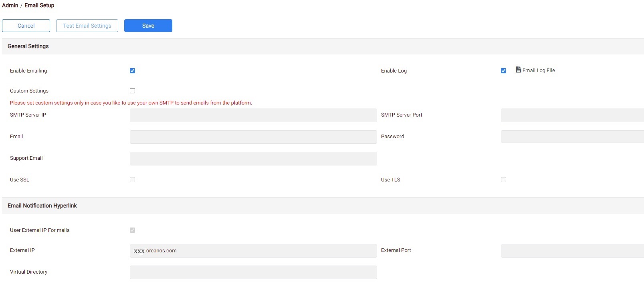Image resolution: width=644 pixels, height=286 pixels.
Task: Open the Email Log File
Action: (x=535, y=70)
